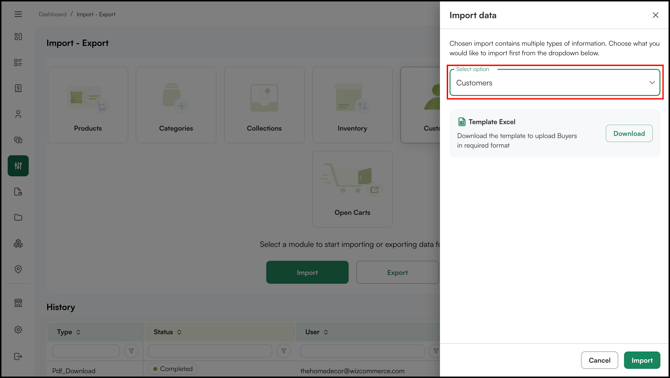Image resolution: width=670 pixels, height=378 pixels.
Task: Open the location pin icon in sidebar
Action: (x=18, y=269)
